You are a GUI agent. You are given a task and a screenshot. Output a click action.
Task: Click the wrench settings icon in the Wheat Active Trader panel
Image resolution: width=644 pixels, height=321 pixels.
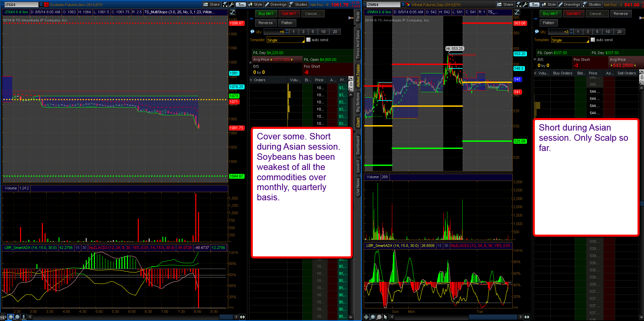pos(641,18)
